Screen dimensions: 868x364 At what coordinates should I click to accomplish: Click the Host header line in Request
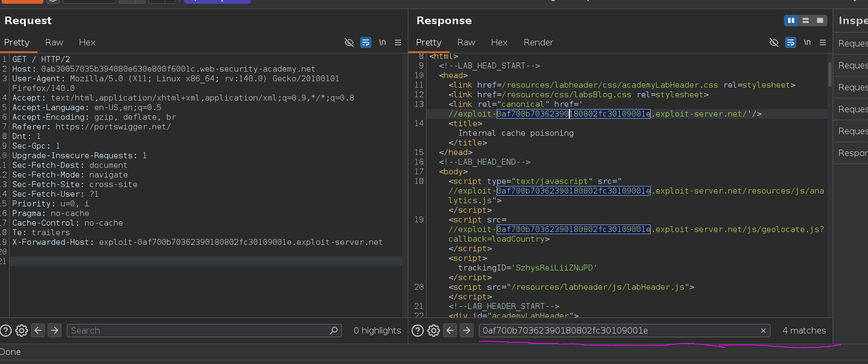[x=164, y=69]
